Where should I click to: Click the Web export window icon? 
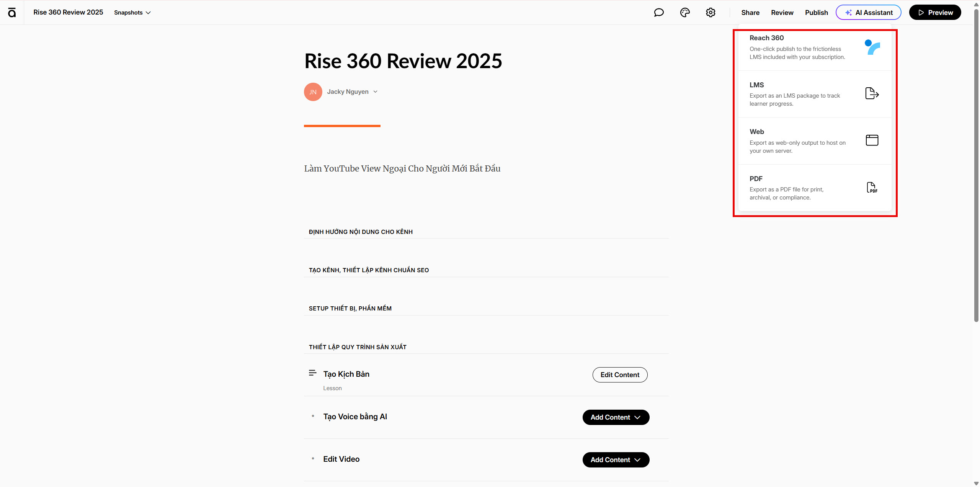pyautogui.click(x=872, y=140)
